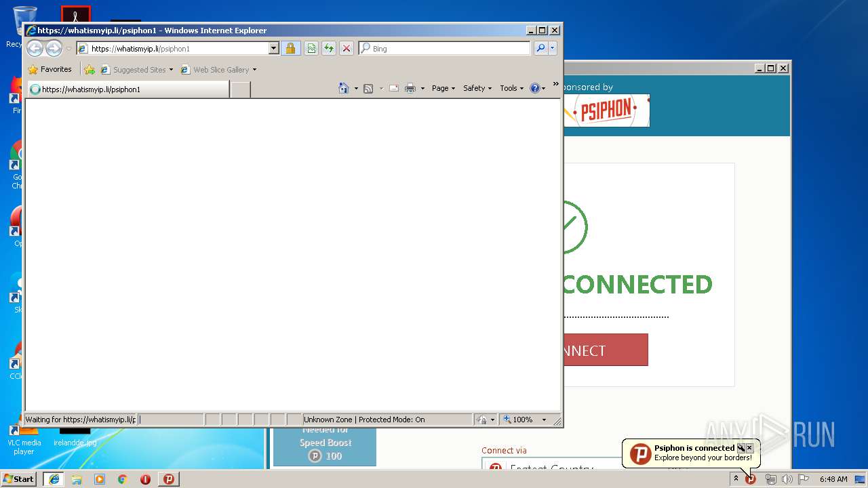This screenshot has height=488, width=868.
Task: Show hidden system tray icons
Action: pos(736,479)
